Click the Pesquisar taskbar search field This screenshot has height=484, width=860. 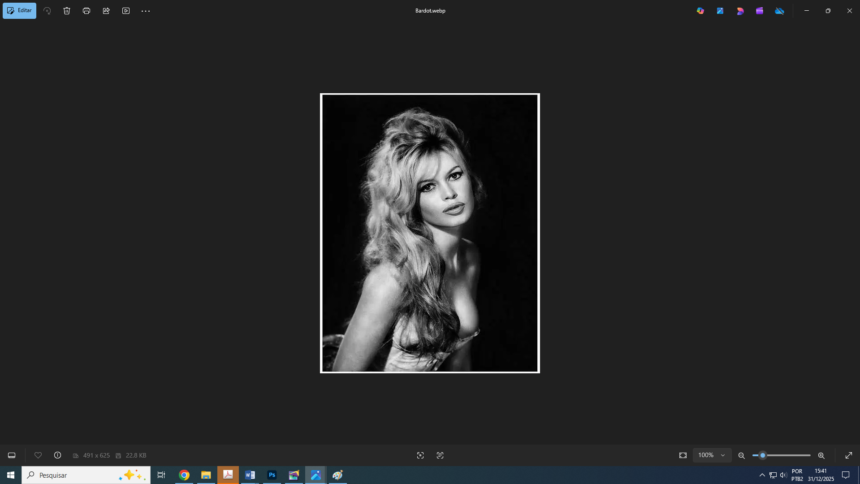[x=86, y=475]
